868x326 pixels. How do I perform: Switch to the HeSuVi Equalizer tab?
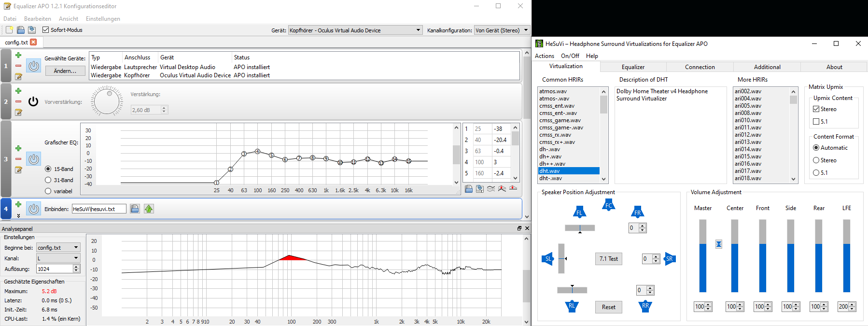point(633,67)
